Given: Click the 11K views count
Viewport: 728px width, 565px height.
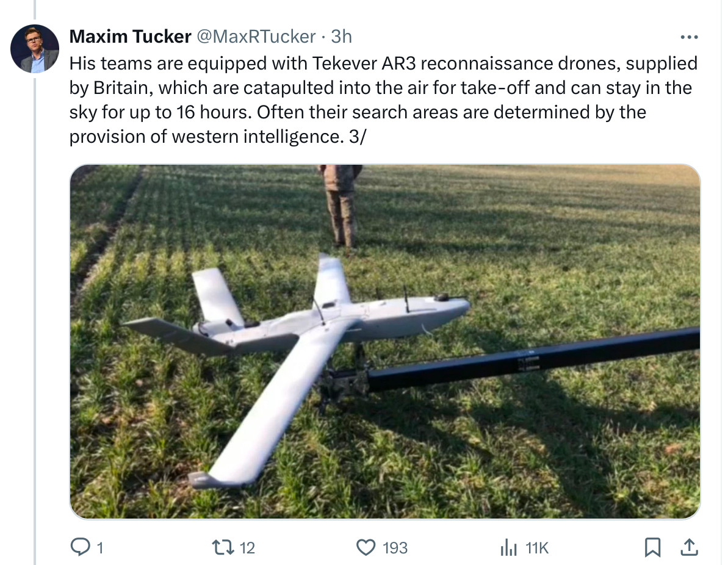Looking at the screenshot, I should tap(537, 548).
